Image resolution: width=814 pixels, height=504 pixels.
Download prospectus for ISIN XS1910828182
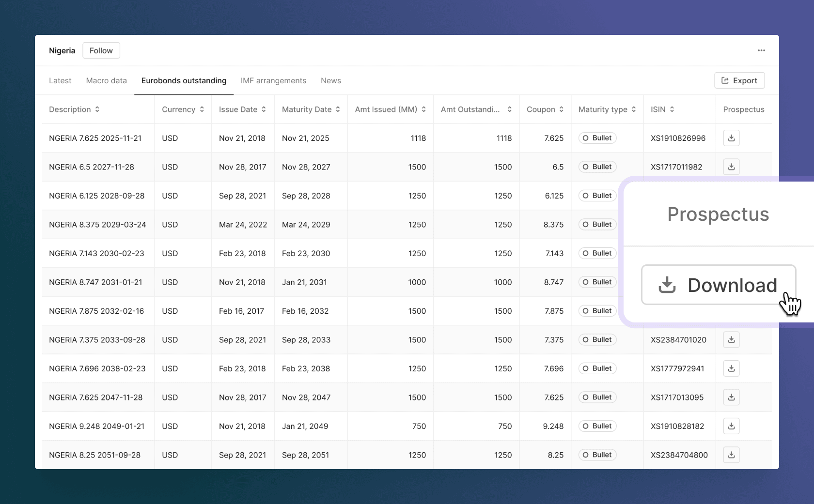(x=731, y=426)
